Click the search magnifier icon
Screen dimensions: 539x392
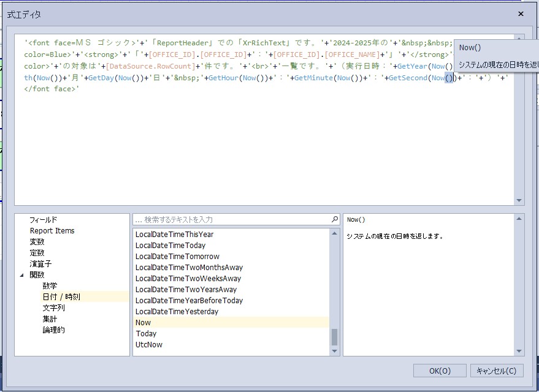[334, 219]
